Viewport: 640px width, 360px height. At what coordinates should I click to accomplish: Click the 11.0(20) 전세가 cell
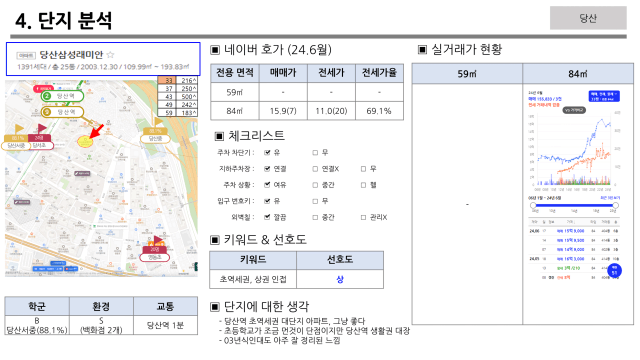[x=331, y=111]
